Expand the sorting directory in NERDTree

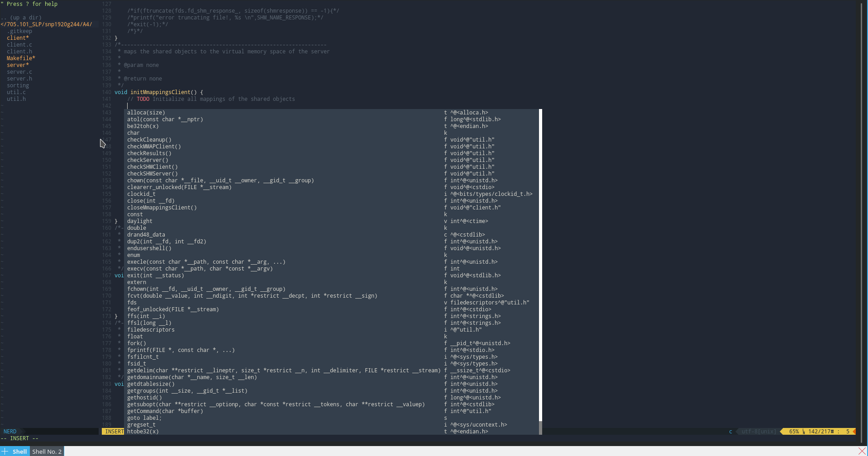pyautogui.click(x=18, y=85)
